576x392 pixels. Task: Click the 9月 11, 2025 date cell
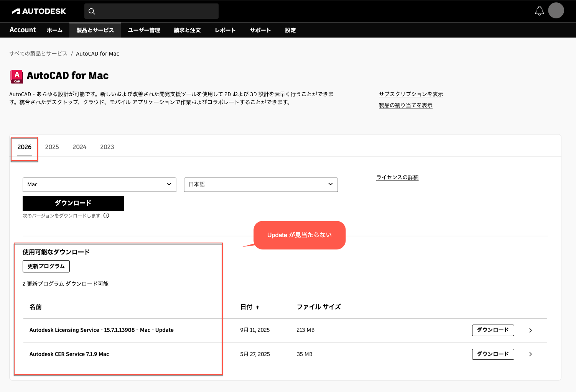click(255, 330)
